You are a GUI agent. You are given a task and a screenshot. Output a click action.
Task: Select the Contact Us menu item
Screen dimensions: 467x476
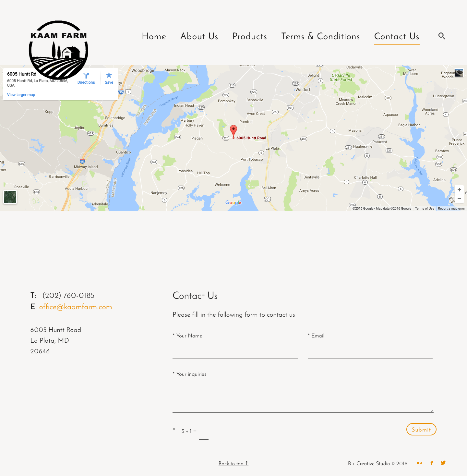click(397, 36)
